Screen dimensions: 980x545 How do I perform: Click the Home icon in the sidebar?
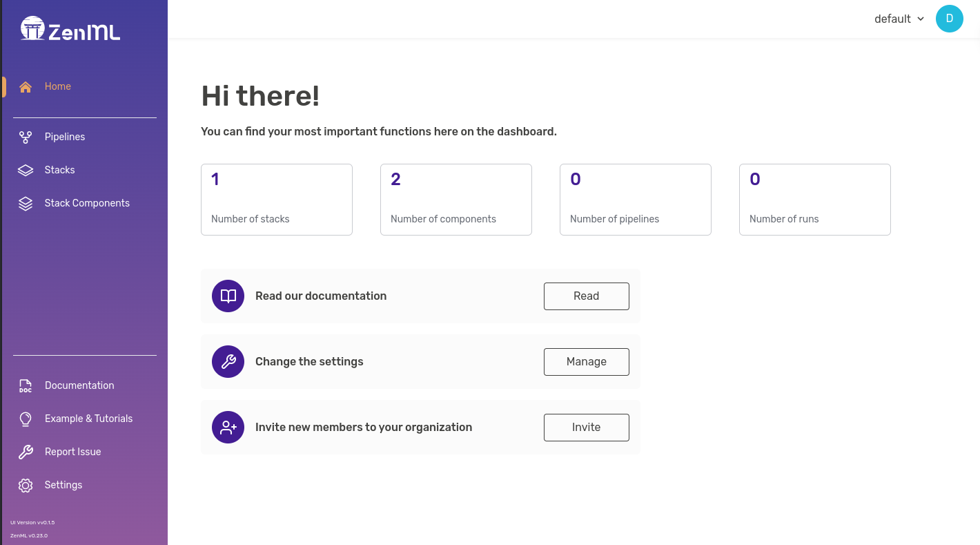26,86
